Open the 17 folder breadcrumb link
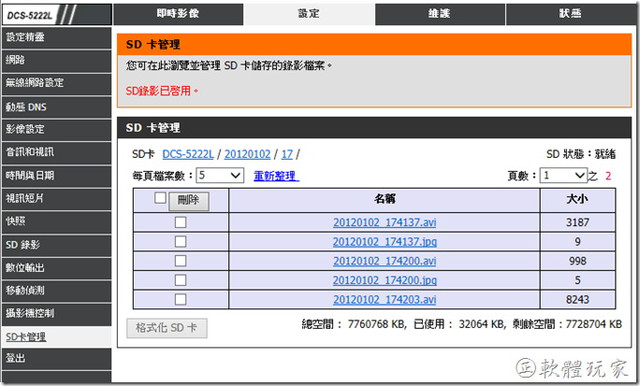This screenshot has height=386, width=640. [x=287, y=154]
